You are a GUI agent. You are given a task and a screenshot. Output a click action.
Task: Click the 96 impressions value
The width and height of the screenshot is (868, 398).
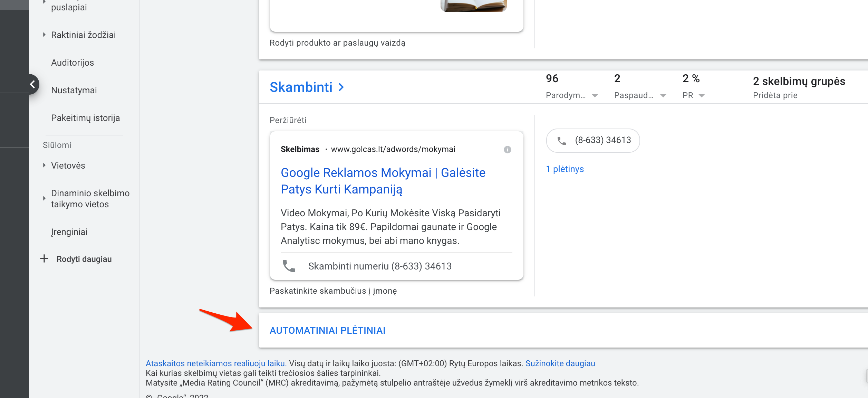(x=552, y=78)
